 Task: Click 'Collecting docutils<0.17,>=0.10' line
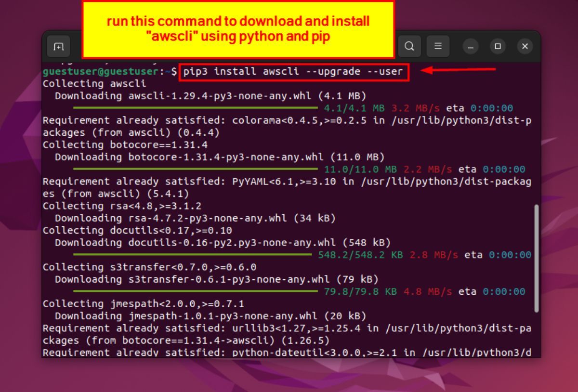pos(137,230)
